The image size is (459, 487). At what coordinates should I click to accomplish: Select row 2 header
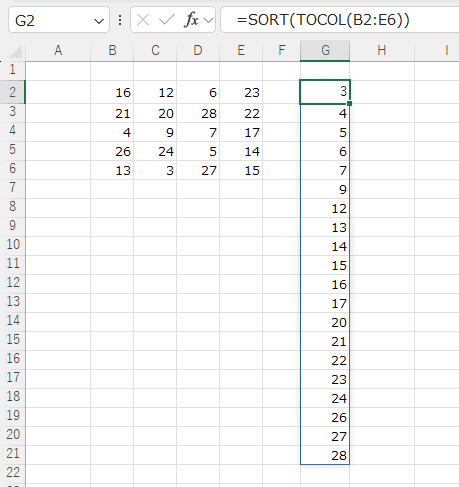[x=13, y=92]
